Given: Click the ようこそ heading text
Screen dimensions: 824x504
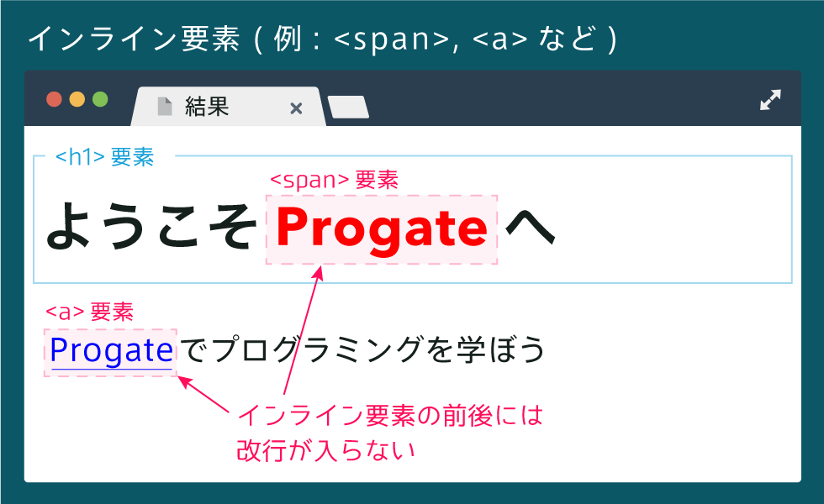Looking at the screenshot, I should coord(151,226).
